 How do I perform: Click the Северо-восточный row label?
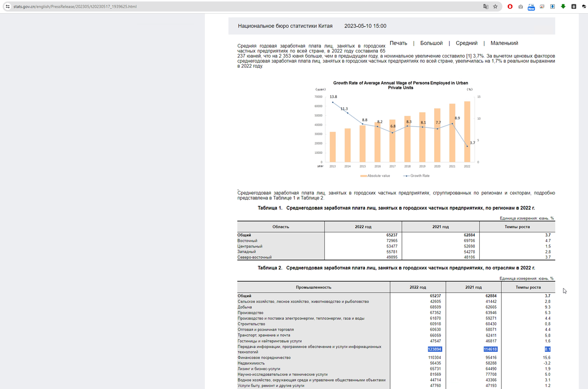[254, 257]
